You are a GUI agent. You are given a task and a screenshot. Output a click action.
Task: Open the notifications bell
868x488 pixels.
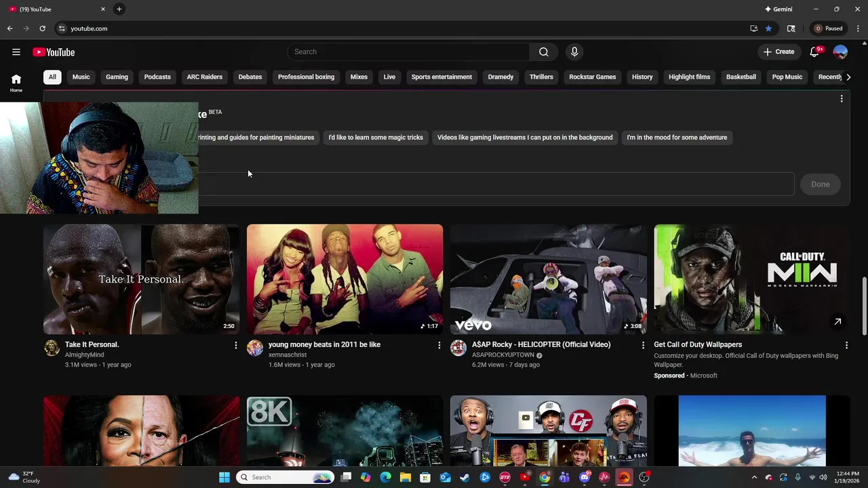pyautogui.click(x=815, y=52)
